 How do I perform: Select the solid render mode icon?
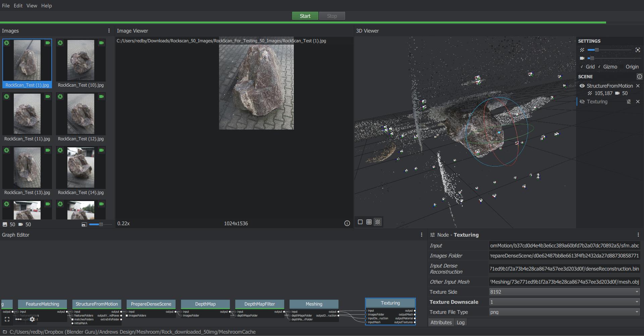click(360, 222)
